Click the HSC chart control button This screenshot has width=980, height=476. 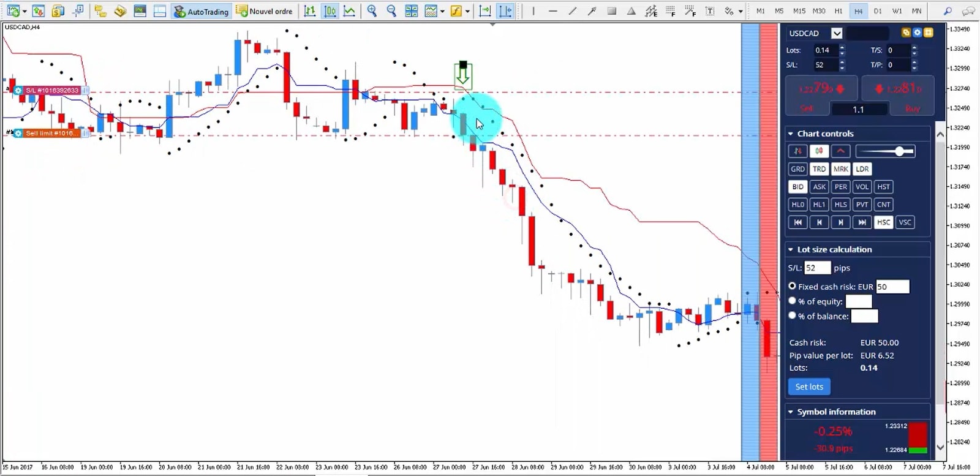tap(883, 222)
